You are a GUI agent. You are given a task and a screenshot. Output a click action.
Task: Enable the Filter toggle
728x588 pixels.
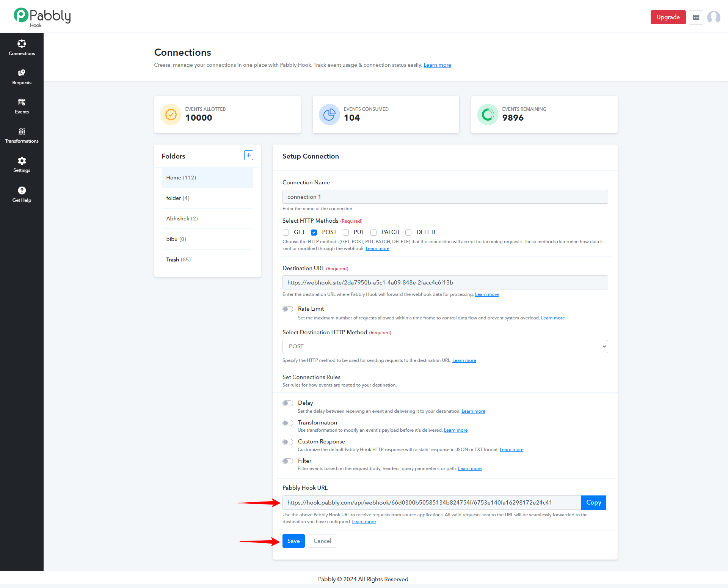[x=288, y=461]
